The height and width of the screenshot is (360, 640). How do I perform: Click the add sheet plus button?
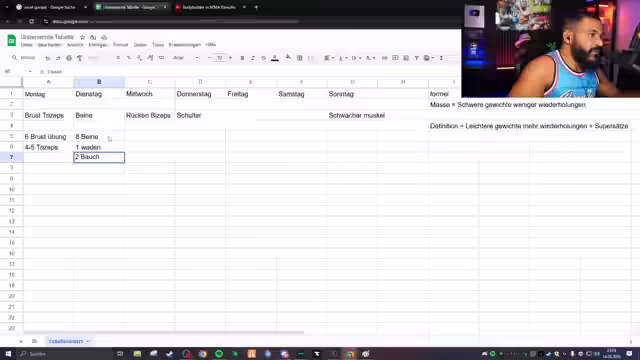21,341
